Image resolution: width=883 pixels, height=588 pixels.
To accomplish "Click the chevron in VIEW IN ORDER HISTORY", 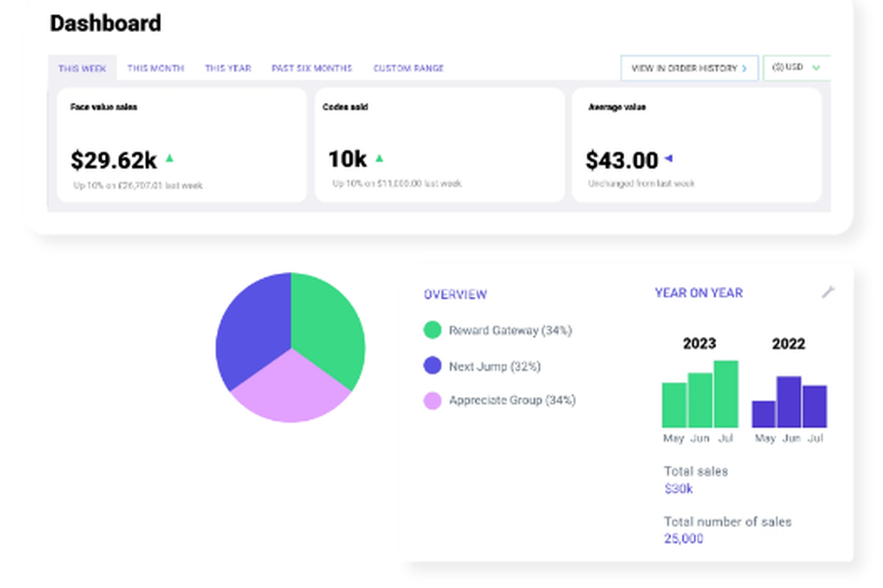I will point(744,68).
